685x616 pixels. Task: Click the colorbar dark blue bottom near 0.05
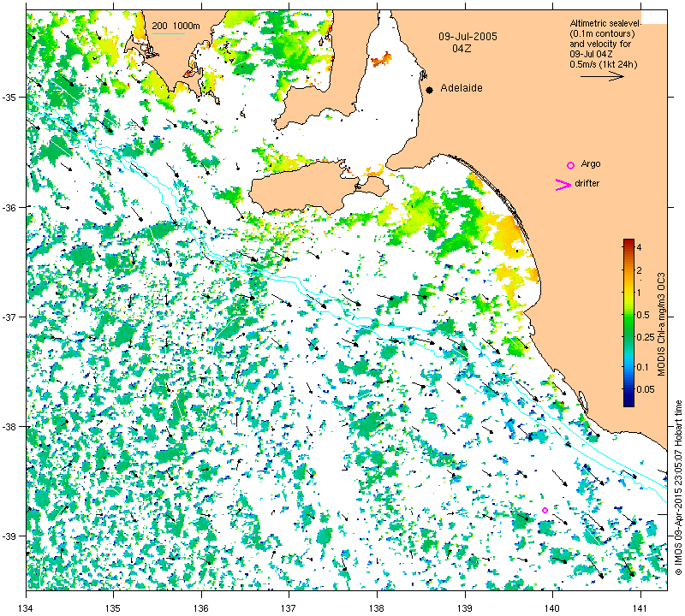[628, 398]
